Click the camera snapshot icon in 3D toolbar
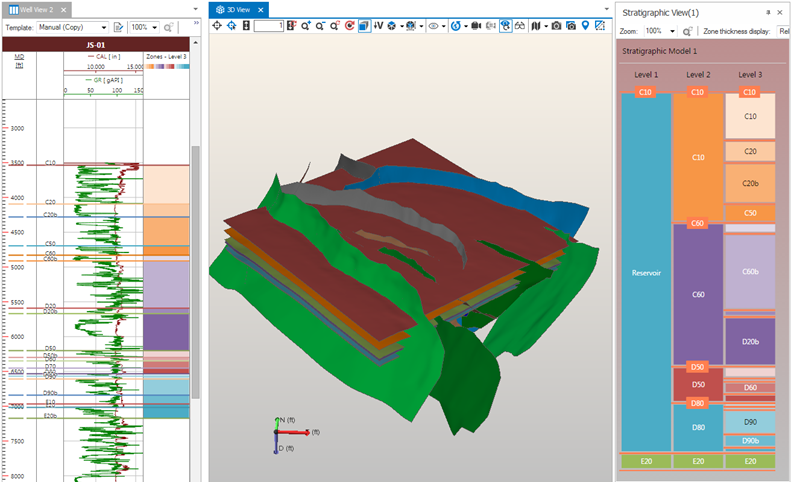Image resolution: width=791 pixels, height=482 pixels. pos(555,26)
